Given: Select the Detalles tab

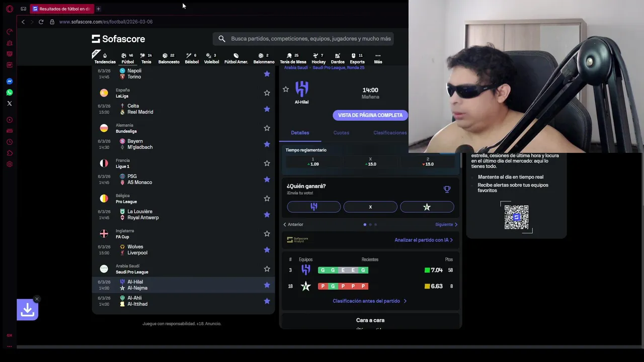Looking at the screenshot, I should [300, 133].
